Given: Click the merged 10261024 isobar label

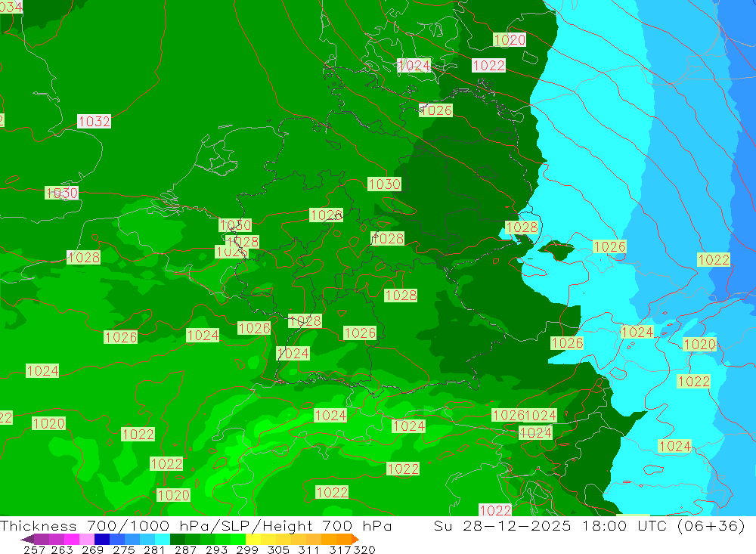Looking at the screenshot, I should [x=525, y=415].
